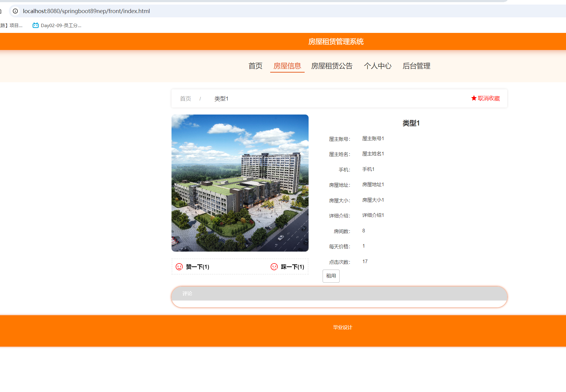The image size is (566, 392).
Task: Click the star icon next to 取消收藏
Action: [474, 98]
